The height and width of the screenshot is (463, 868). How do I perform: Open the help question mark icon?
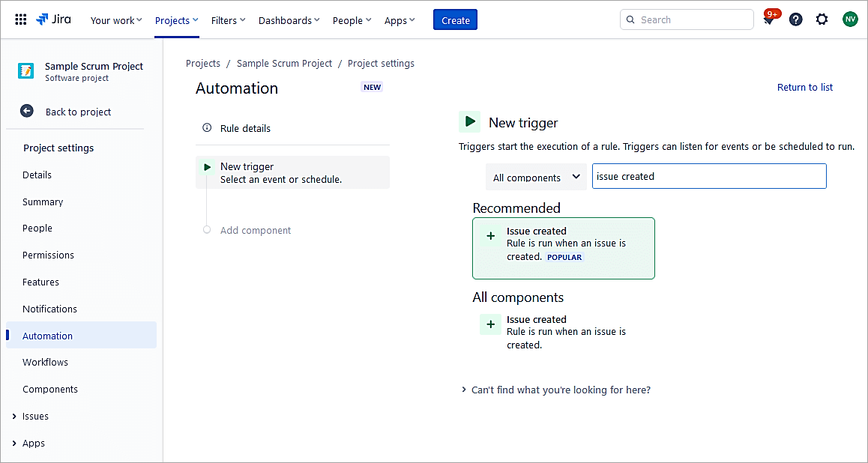796,19
